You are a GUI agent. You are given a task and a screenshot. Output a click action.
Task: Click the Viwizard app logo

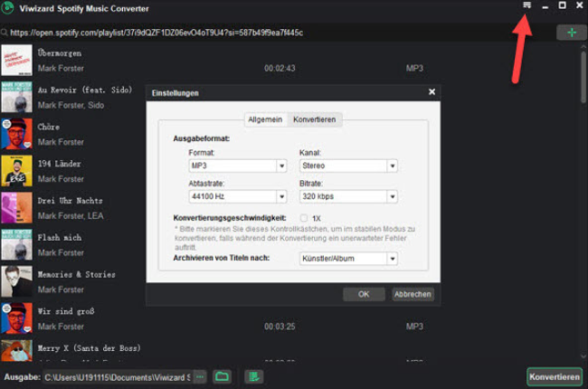pos(9,7)
